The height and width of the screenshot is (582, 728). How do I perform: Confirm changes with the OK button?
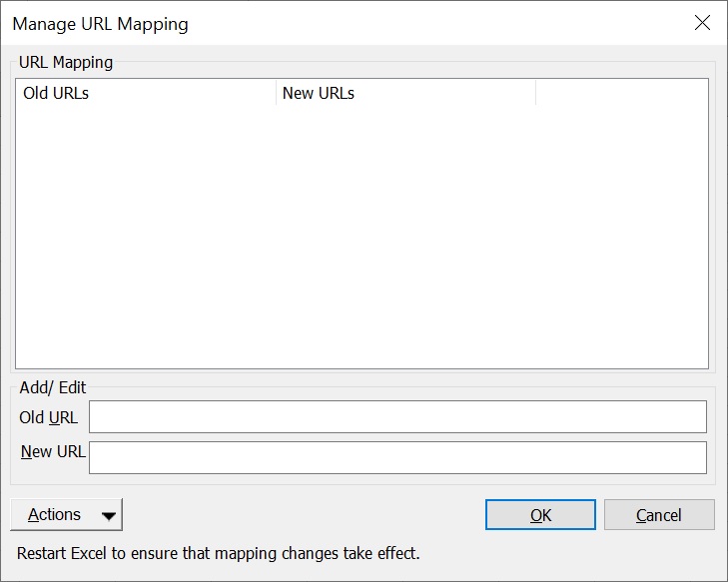click(x=540, y=515)
